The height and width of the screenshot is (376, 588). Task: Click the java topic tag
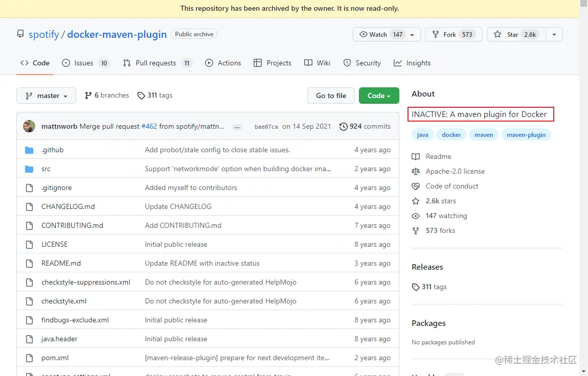(423, 135)
